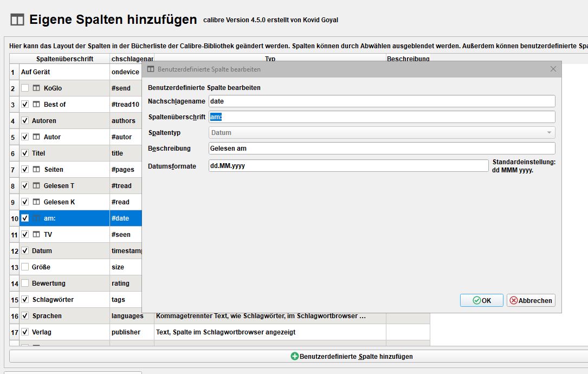Select the Gelesen T column label
588x374 pixels.
pyautogui.click(x=59, y=186)
